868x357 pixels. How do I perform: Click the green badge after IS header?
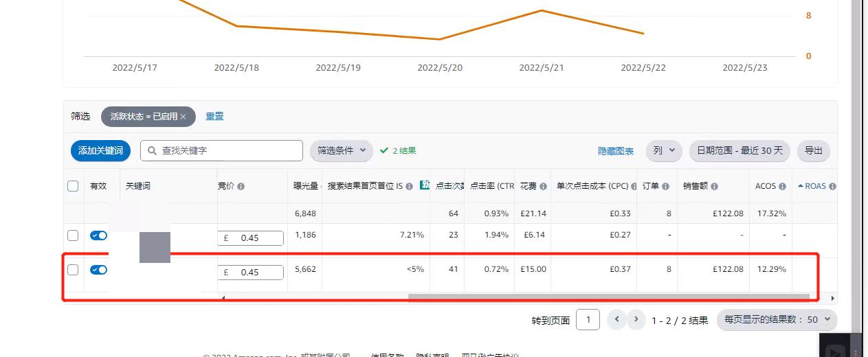coord(425,185)
